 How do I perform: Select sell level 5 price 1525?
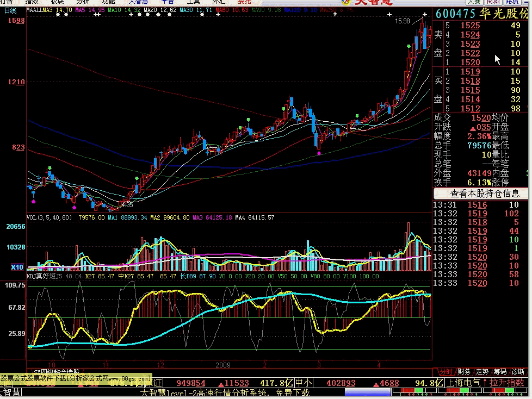(x=470, y=26)
